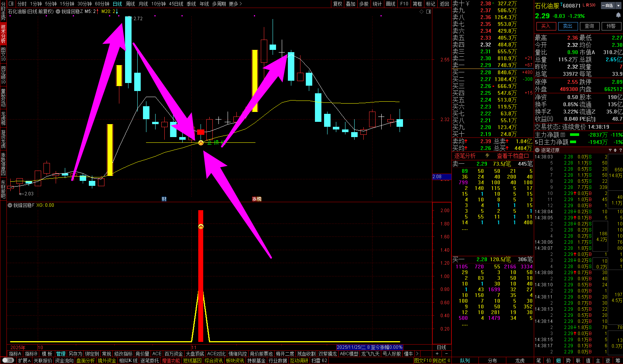Select the 百万资金 indicator tab
The image size is (623, 364).
click(x=173, y=354)
